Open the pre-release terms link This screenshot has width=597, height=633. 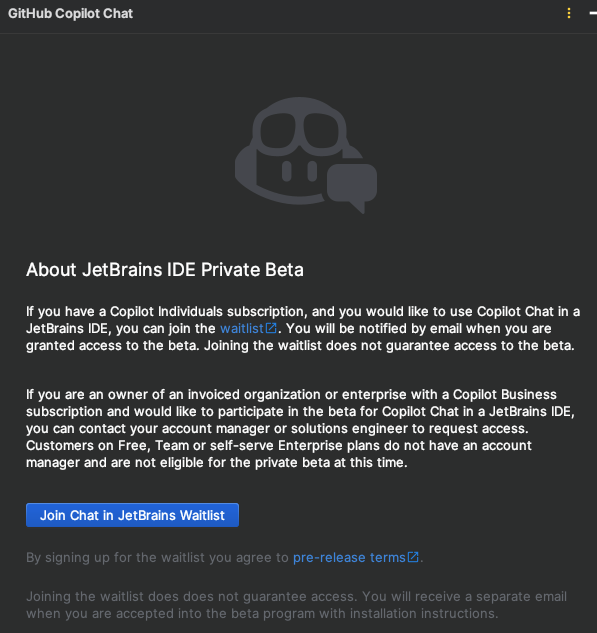click(x=349, y=558)
